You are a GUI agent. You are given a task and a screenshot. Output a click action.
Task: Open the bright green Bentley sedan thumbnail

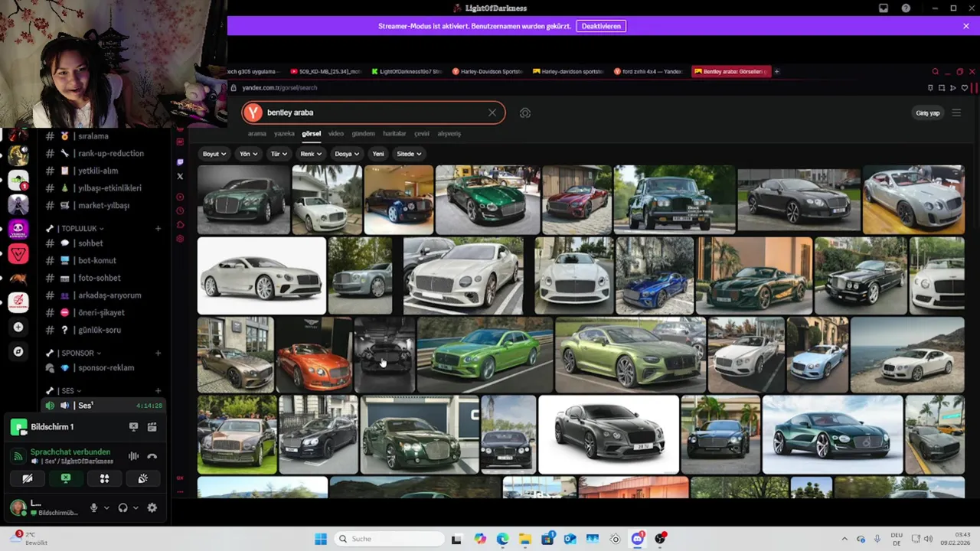[x=485, y=354]
